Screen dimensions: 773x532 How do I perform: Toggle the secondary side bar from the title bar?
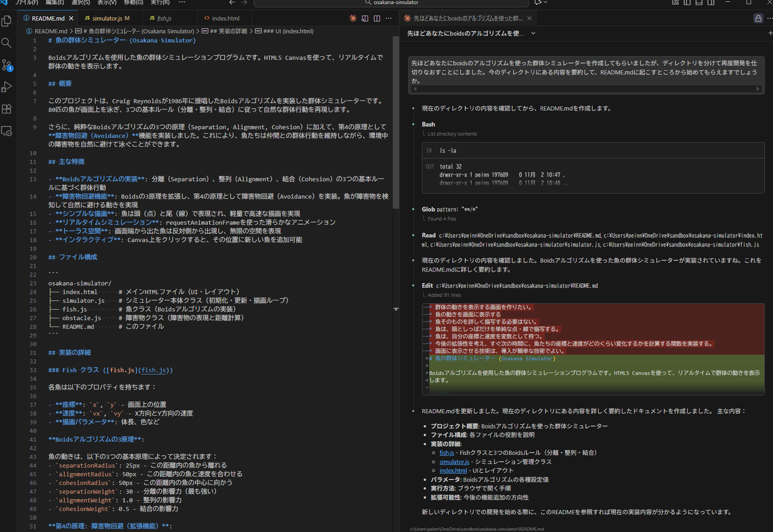tap(711, 2)
